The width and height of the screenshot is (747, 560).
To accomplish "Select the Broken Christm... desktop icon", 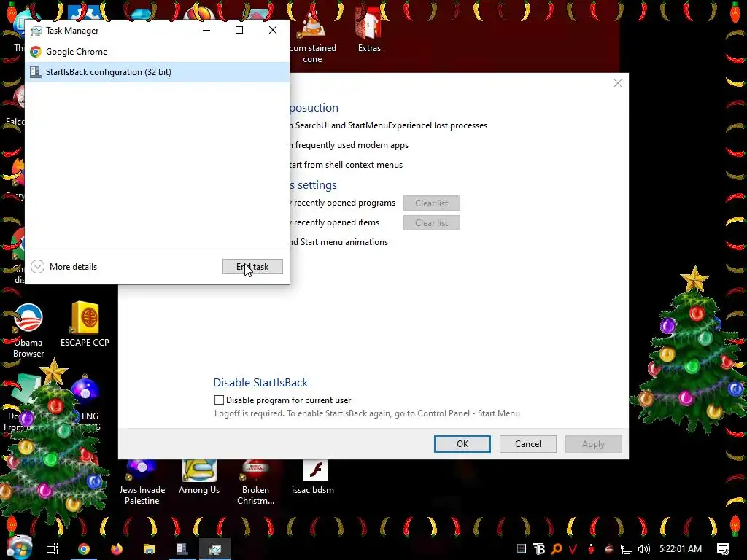I will coord(255,483).
